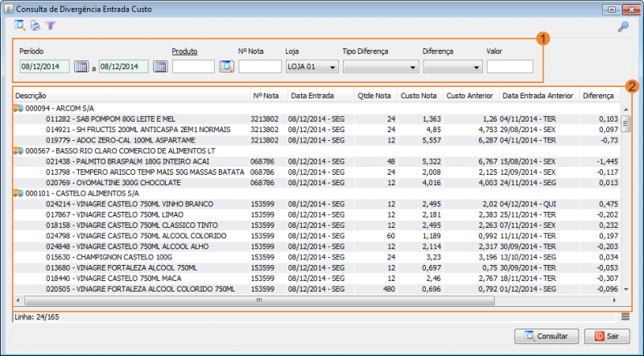Open the Diferença dropdown
This screenshot has width=644, height=356.
[x=452, y=67]
